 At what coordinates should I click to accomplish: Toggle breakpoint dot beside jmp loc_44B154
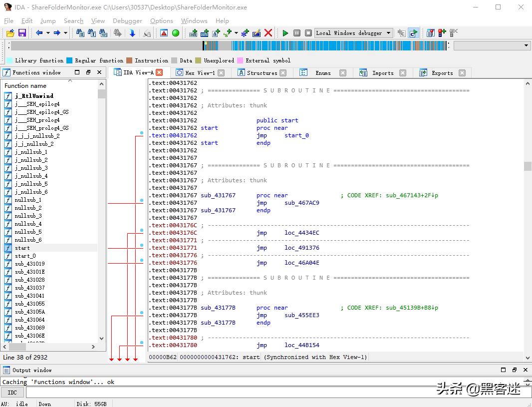[x=142, y=343]
